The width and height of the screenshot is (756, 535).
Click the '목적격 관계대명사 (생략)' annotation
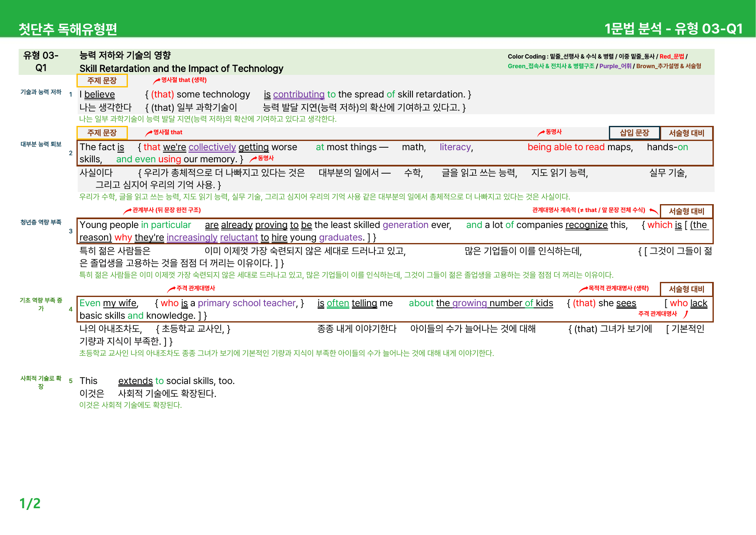[614, 288]
